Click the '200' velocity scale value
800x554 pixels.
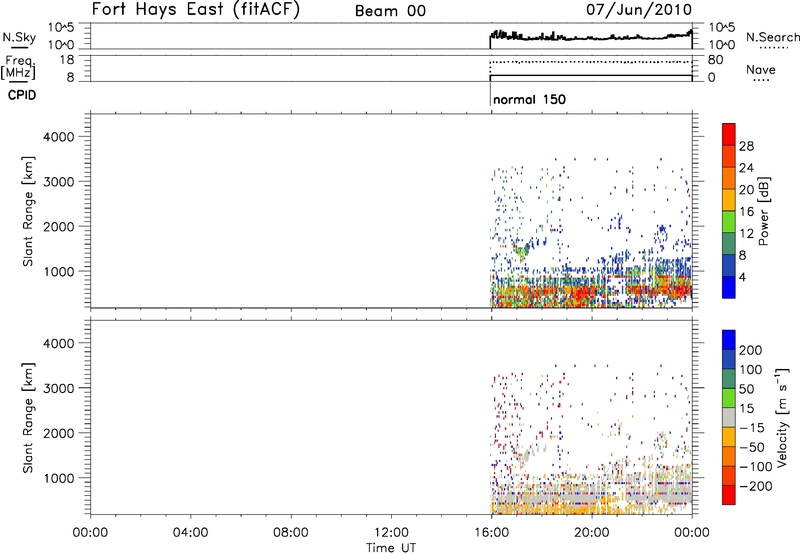(x=751, y=350)
